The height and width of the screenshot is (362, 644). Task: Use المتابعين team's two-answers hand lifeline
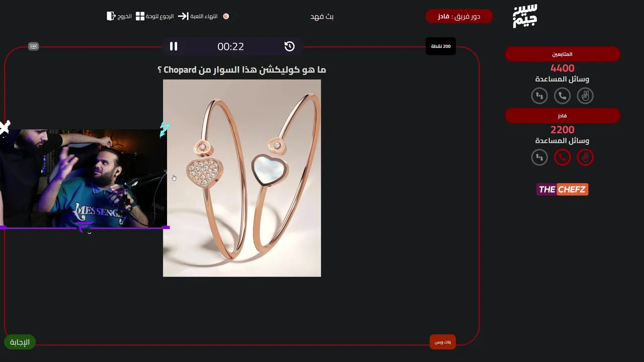point(585,96)
